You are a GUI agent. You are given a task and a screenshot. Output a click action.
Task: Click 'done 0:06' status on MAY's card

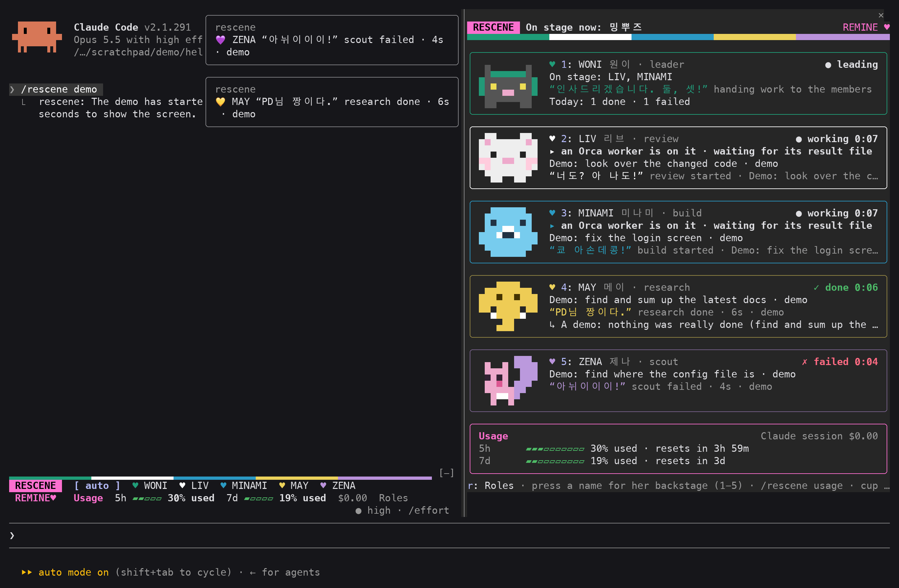[846, 287]
